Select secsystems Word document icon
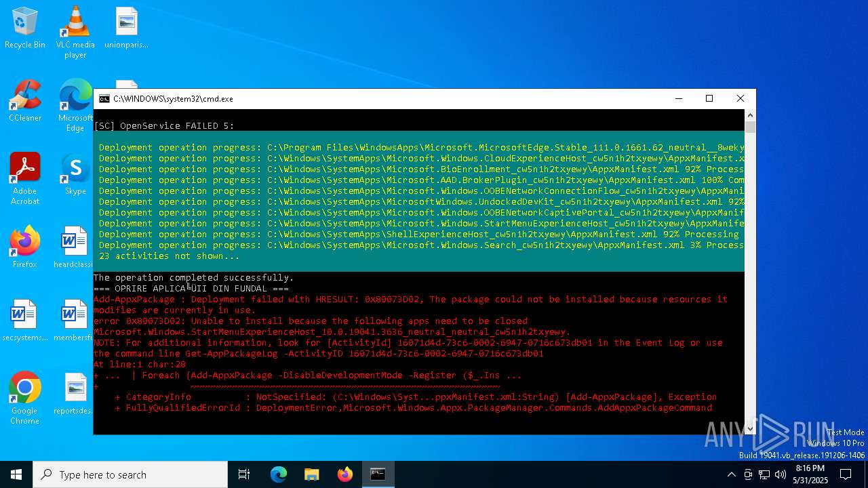This screenshot has height=488, width=868. (25, 321)
